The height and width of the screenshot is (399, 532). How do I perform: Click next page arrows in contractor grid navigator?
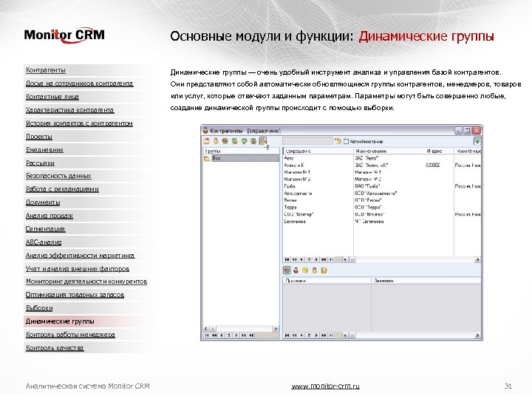point(324,259)
